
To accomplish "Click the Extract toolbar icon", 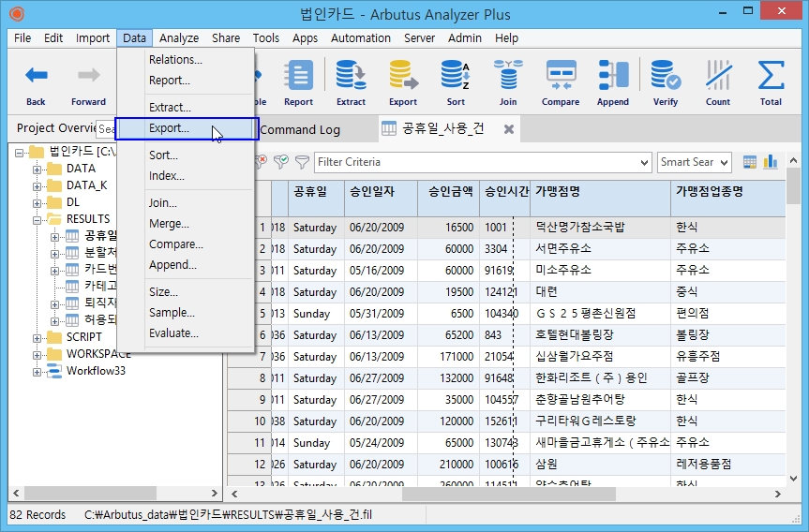I will (351, 75).
